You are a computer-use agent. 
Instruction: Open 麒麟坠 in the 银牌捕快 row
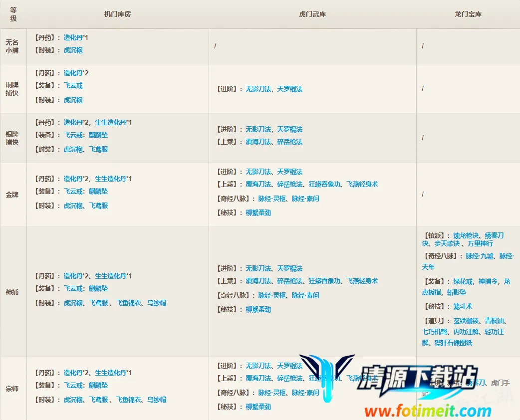(98, 135)
